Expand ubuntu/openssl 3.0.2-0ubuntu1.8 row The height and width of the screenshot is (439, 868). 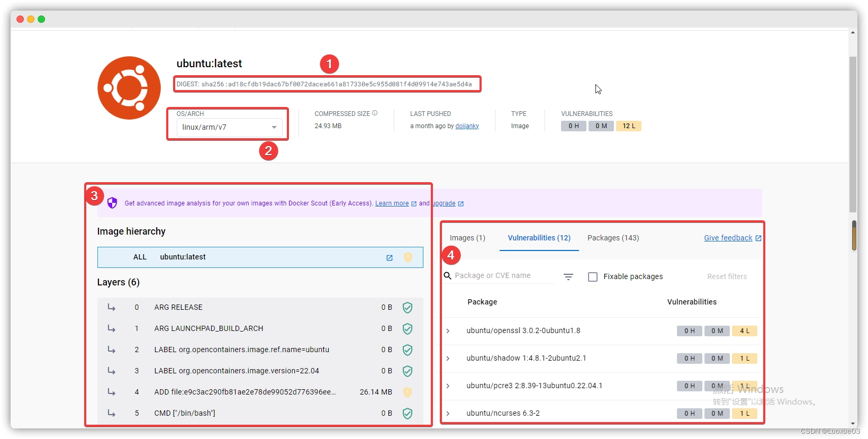[448, 331]
